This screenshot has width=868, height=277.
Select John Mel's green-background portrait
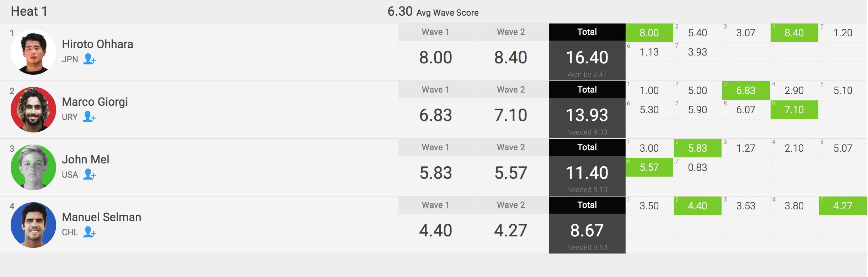(x=33, y=167)
